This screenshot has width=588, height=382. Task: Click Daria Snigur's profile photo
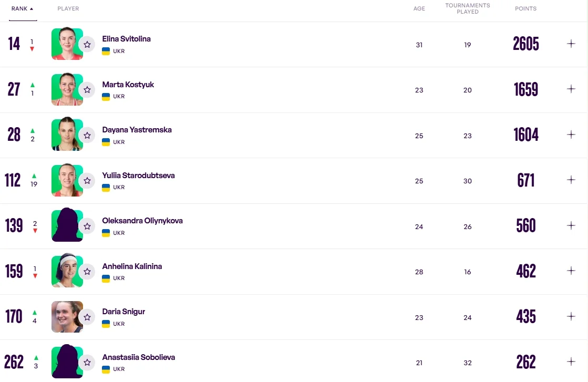point(67,317)
